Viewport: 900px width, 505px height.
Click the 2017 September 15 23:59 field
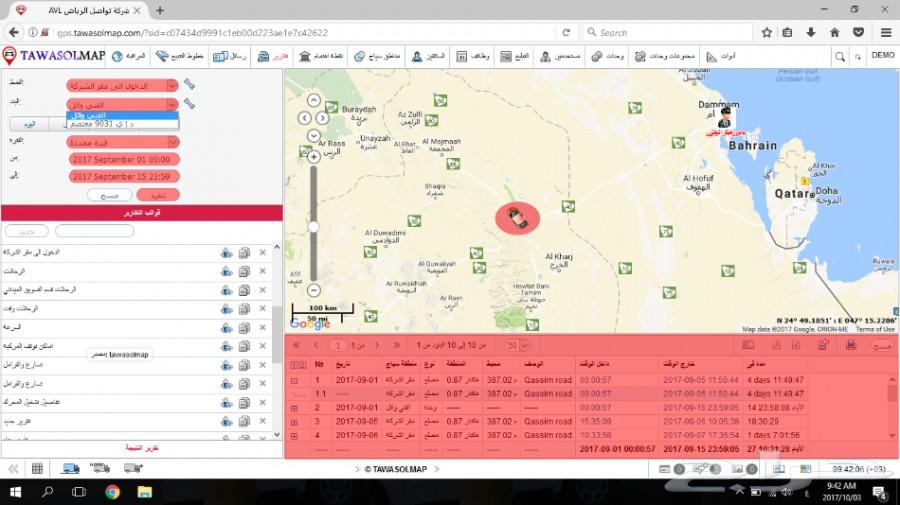[x=123, y=177]
